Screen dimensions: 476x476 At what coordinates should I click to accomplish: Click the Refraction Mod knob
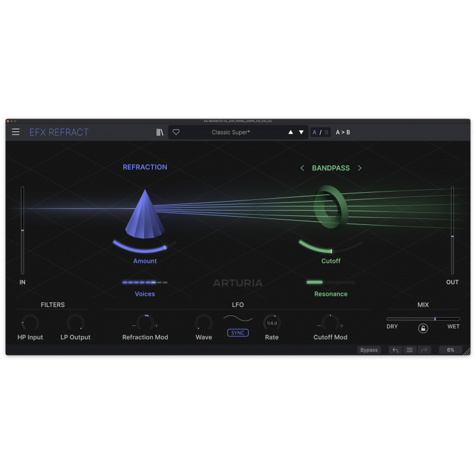145,322
